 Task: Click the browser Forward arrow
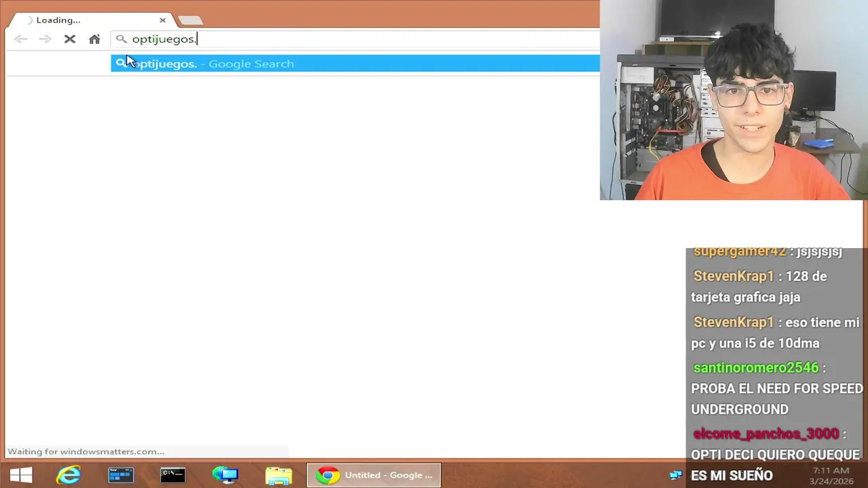(45, 39)
